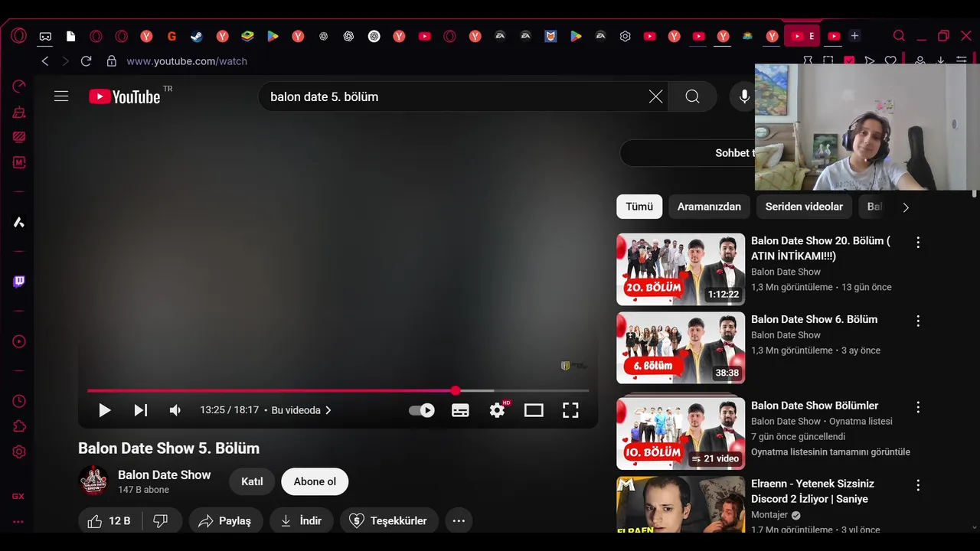Screen dimensions: 980x551
Task: Like the video (12 B)
Action: (x=109, y=521)
